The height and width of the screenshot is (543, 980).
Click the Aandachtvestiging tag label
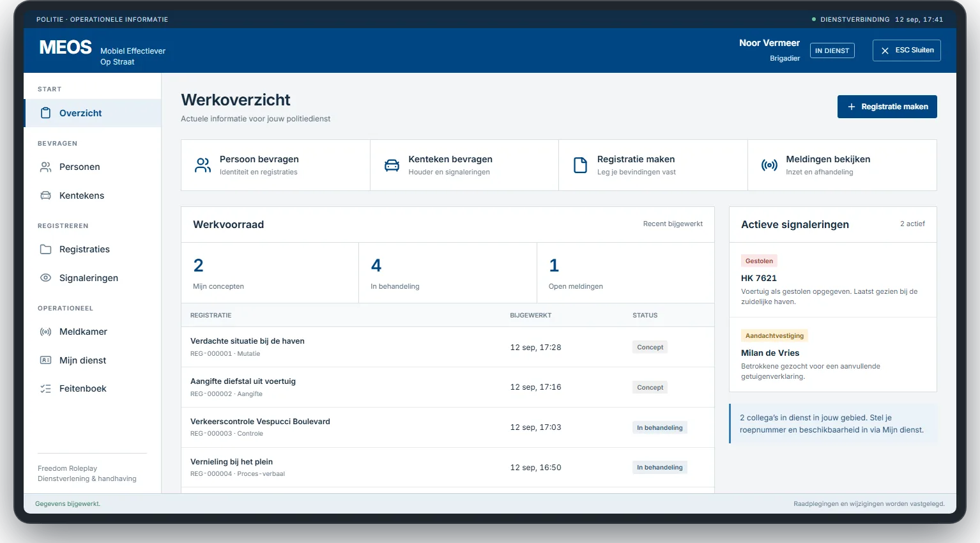coord(774,335)
